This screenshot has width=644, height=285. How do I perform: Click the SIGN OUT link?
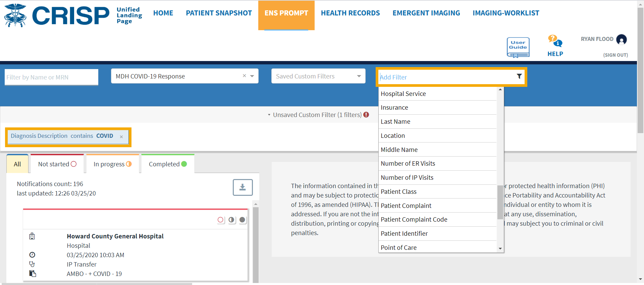(615, 55)
